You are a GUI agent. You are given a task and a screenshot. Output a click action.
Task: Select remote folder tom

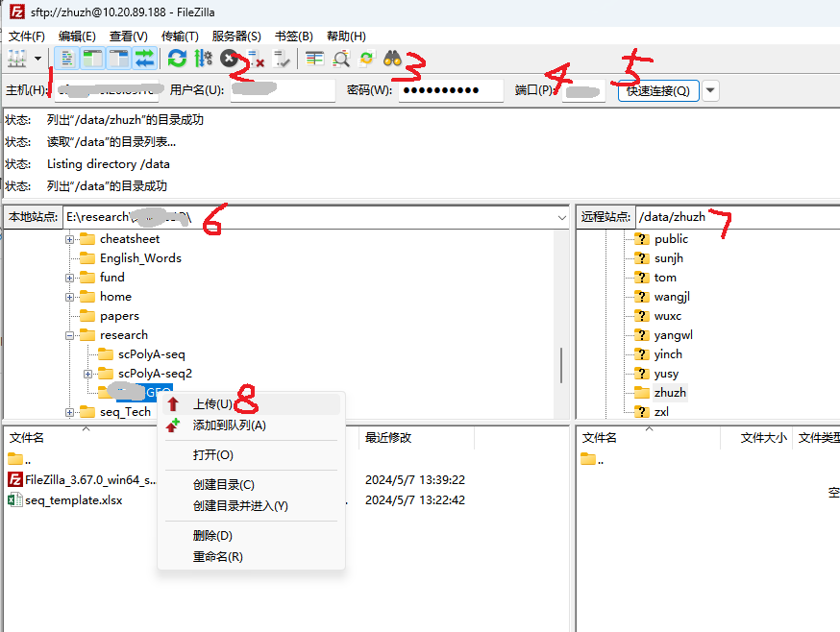[x=665, y=278]
